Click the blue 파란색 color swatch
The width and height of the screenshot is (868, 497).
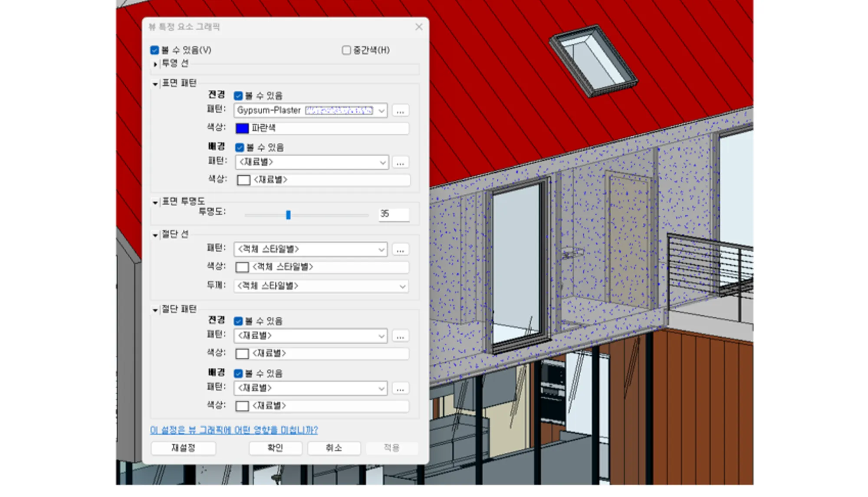[242, 128]
